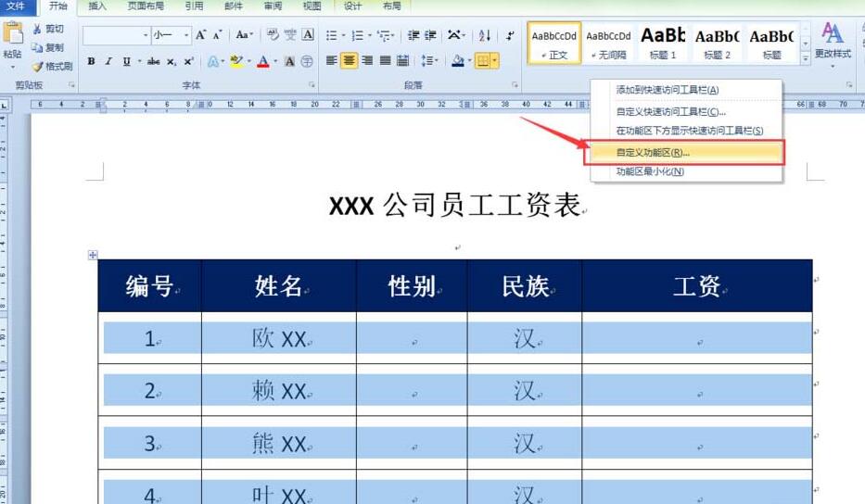Image resolution: width=865 pixels, height=504 pixels.
Task: Toggle the bottom border button
Action: [x=482, y=60]
